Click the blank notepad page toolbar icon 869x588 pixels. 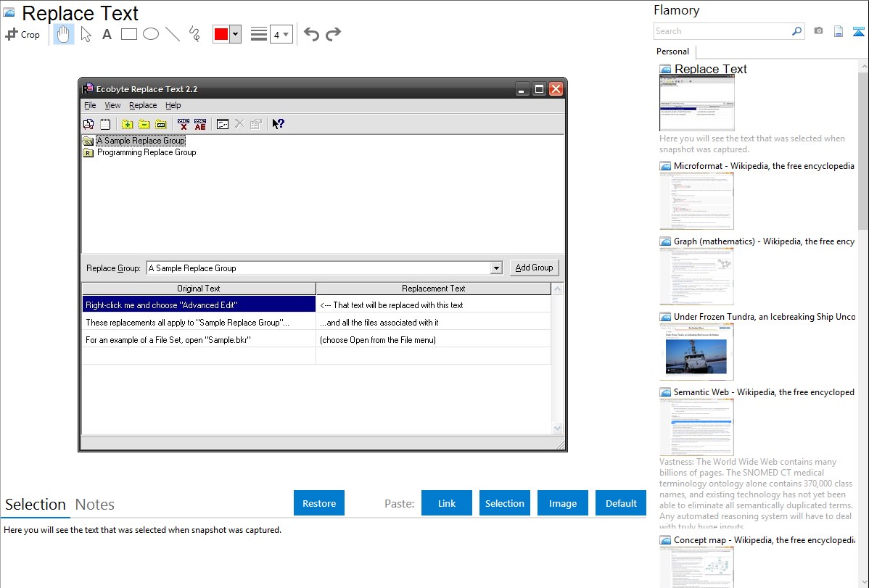click(x=105, y=124)
